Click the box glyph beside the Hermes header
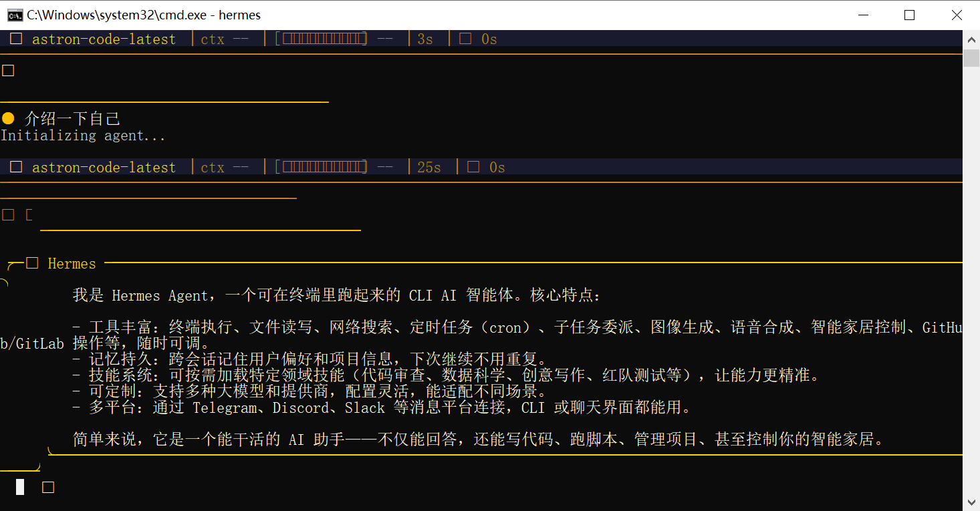 coord(32,263)
